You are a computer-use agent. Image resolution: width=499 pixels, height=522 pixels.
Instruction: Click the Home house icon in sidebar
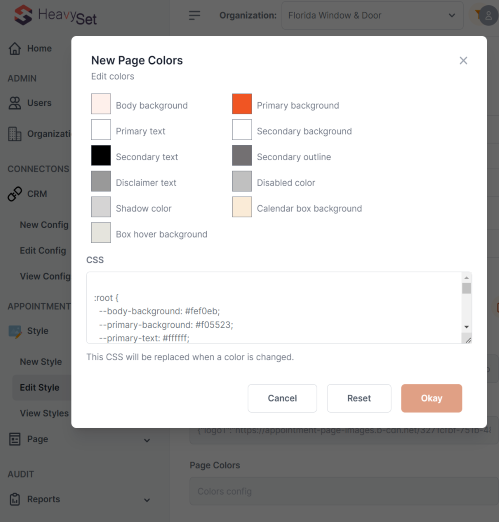click(x=15, y=49)
